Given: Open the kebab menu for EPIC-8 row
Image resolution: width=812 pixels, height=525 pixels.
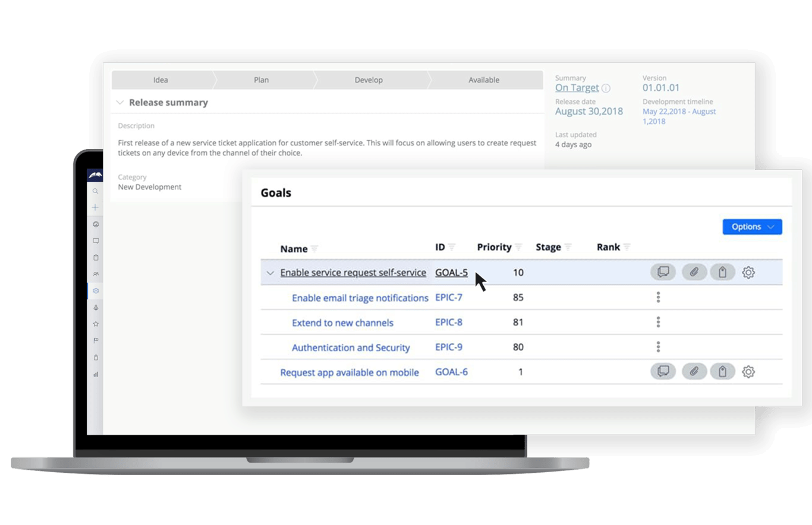Looking at the screenshot, I should (658, 322).
